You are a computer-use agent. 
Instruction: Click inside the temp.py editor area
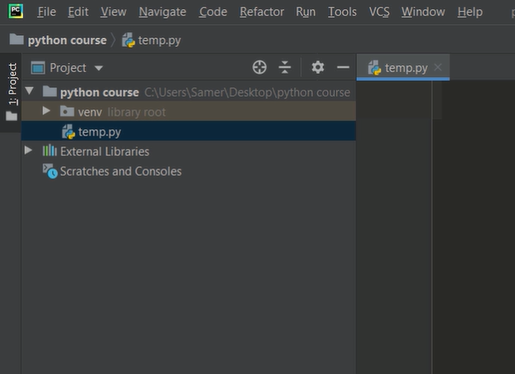tap(473, 227)
